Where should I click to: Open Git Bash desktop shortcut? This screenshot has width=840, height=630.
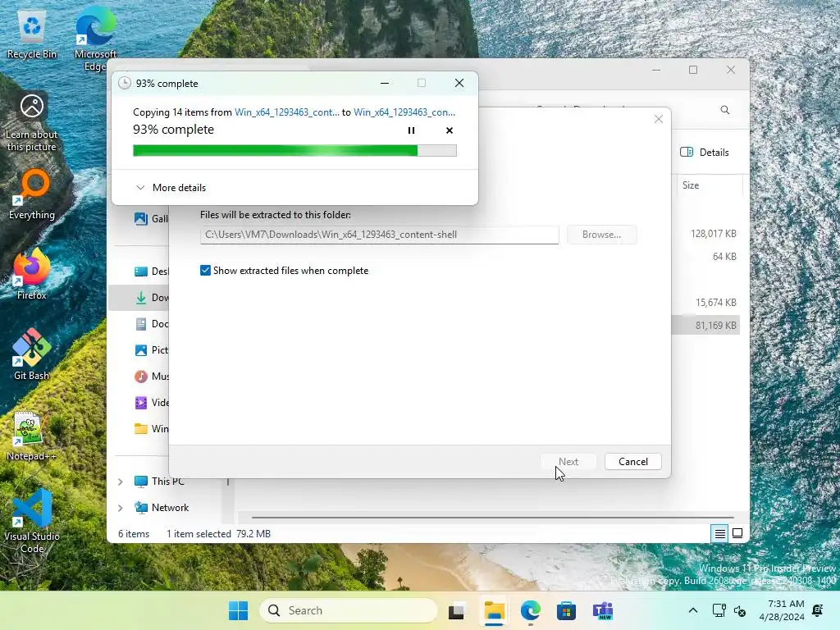click(x=32, y=354)
